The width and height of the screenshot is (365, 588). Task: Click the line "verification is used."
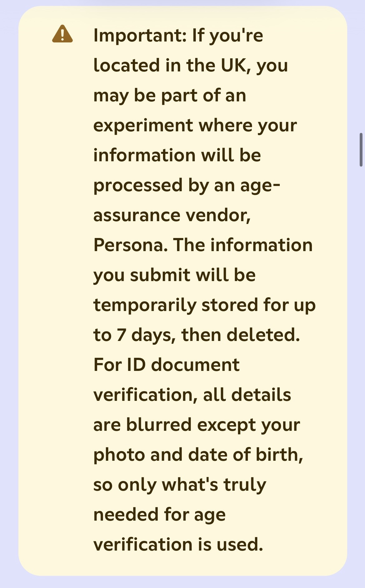click(178, 544)
